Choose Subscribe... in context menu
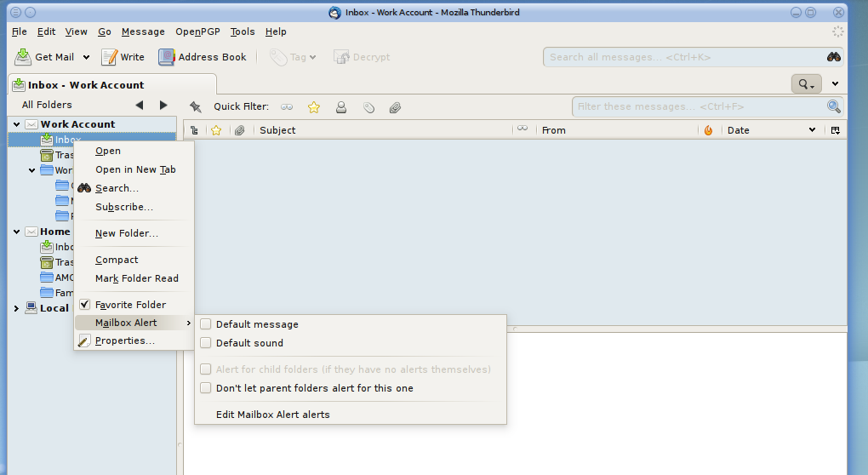Viewport: 868px width, 475px height. click(134, 207)
